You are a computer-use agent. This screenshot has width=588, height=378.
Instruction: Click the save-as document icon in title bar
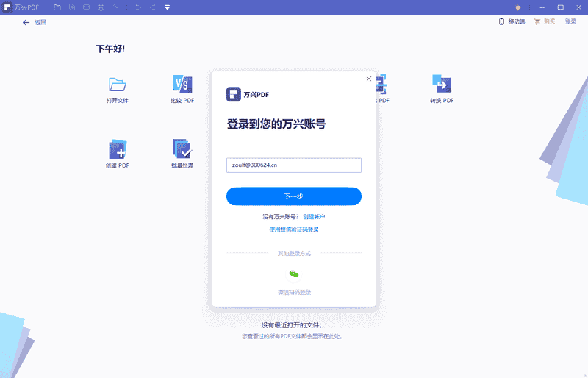tap(71, 7)
